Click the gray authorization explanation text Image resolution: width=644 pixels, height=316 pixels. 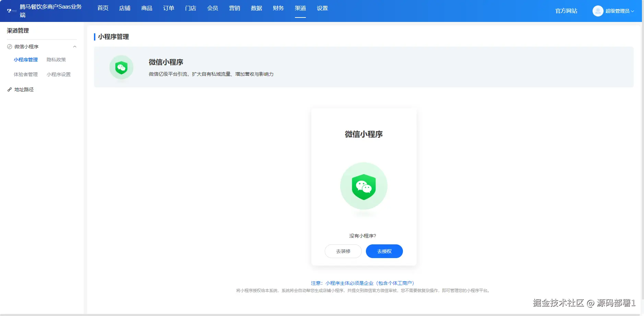coord(363,291)
